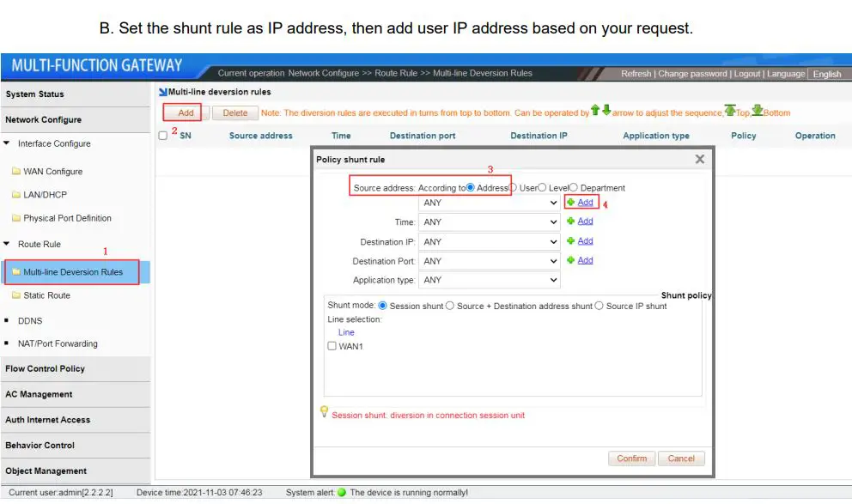Choose Session shunt mode
The image size is (852, 504).
[x=383, y=306]
